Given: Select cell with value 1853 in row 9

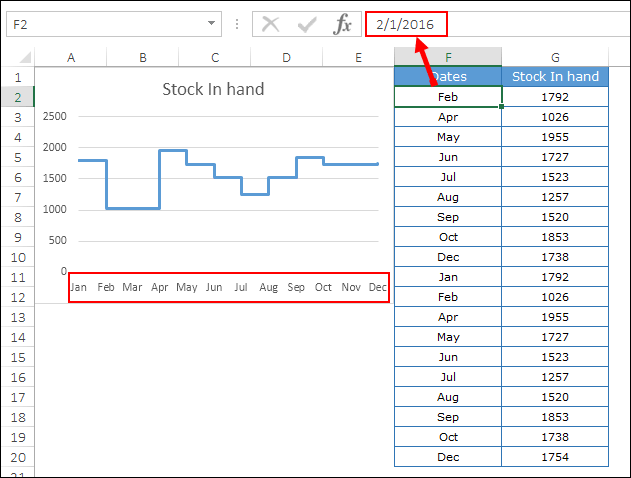Looking at the screenshot, I should click(555, 237).
